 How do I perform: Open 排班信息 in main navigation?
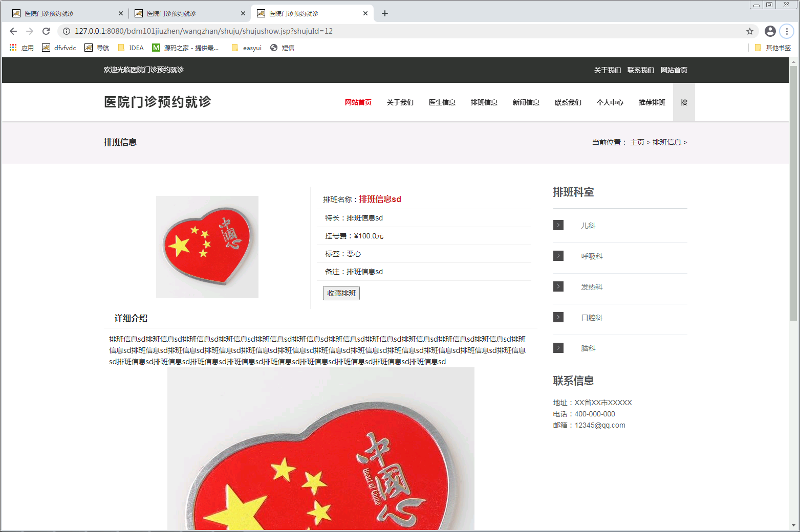[484, 102]
